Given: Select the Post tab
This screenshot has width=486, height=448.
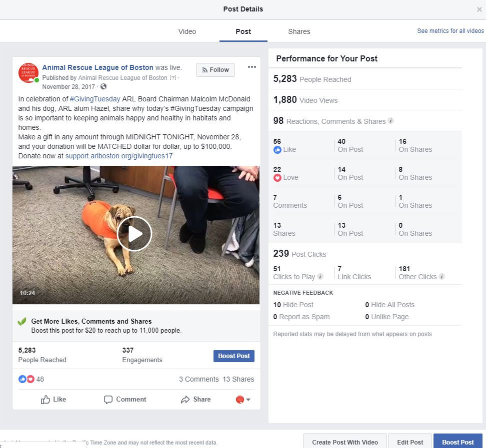Looking at the screenshot, I should click(243, 31).
